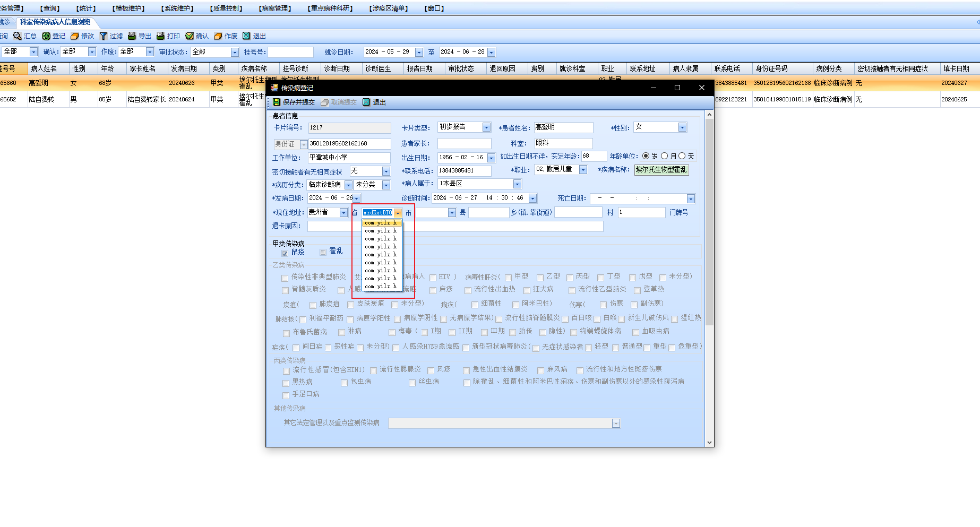Click the 填卡日期 column header

[960, 69]
